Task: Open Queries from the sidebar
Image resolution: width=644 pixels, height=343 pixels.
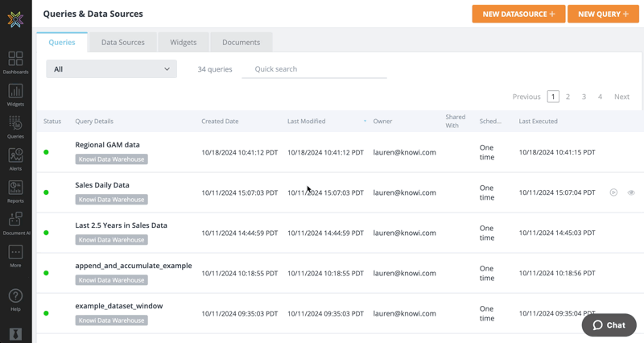Action: [15, 127]
